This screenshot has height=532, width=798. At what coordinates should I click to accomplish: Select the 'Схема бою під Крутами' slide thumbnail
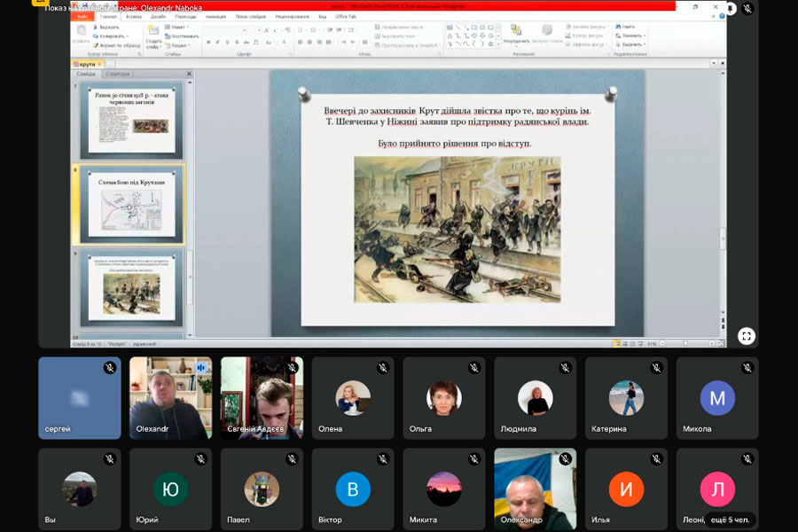pyautogui.click(x=132, y=206)
